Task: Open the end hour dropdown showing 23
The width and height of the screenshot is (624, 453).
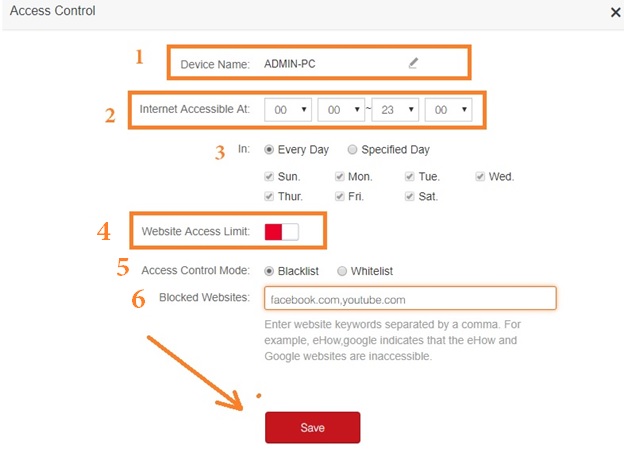Action: coord(395,109)
